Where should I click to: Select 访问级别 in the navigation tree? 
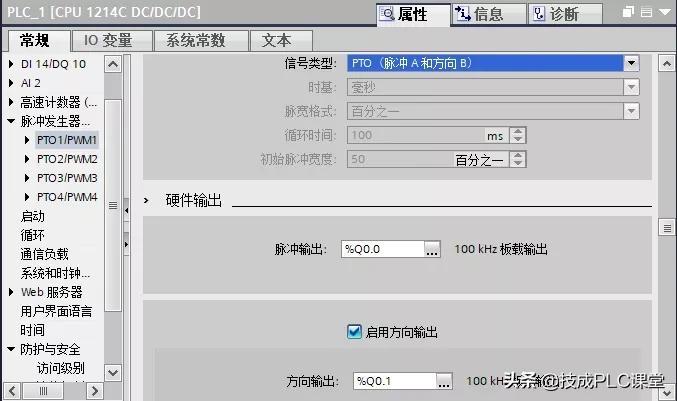60,368
